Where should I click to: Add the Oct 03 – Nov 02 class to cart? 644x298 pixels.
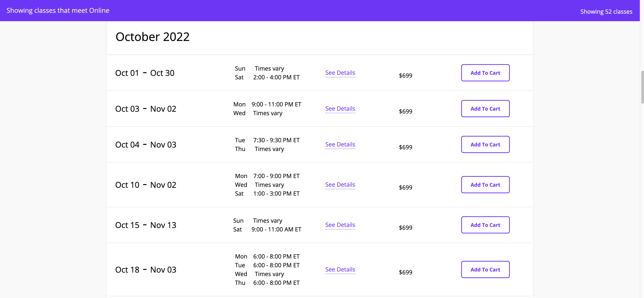click(485, 108)
